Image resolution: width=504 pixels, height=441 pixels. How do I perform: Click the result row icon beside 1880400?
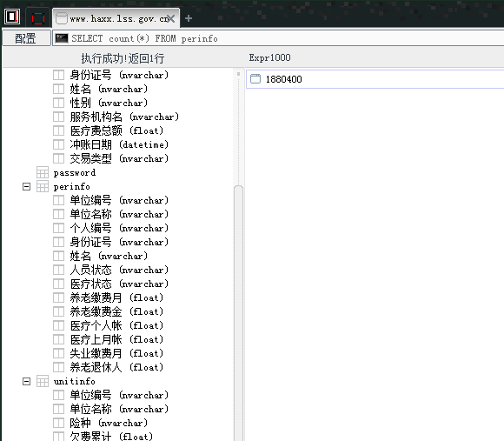tap(255, 79)
